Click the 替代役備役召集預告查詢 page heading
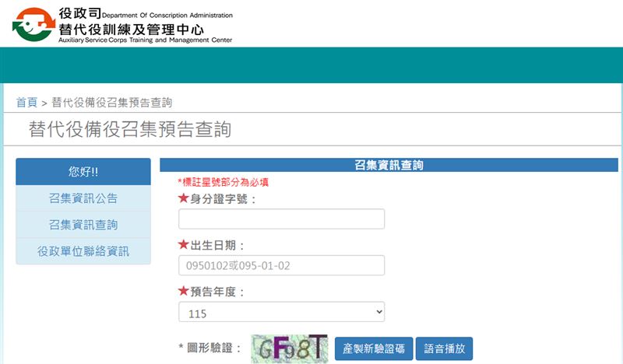Screen dimensions: 623x364 click(x=130, y=129)
